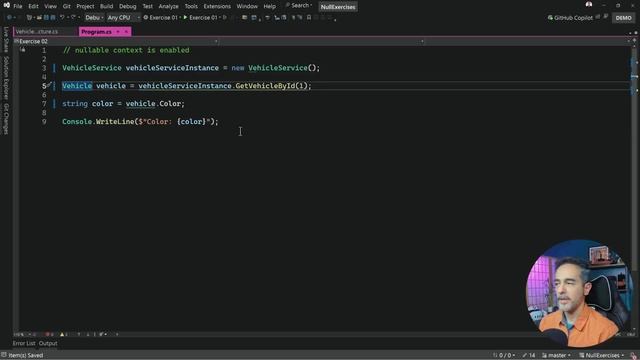Open the Output tab
This screenshot has height=360, width=640.
[x=48, y=343]
